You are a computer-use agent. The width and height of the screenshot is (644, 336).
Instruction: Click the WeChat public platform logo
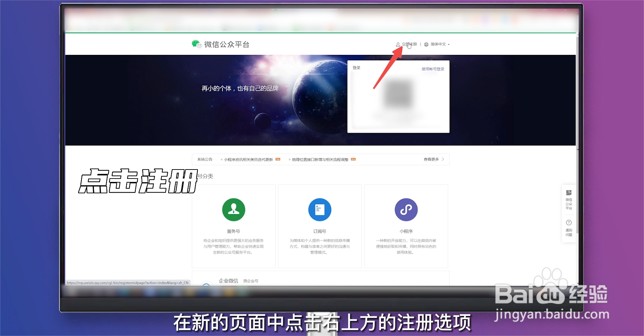197,44
